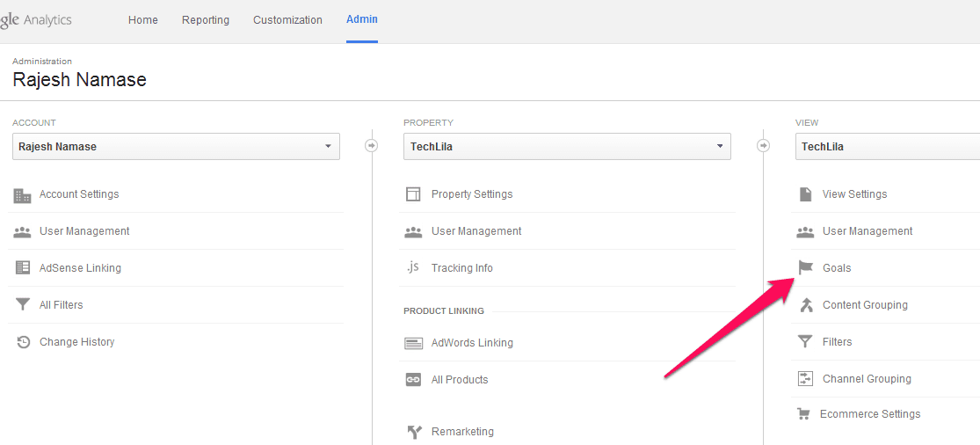
Task: Open the Customization tab
Action: pos(287,20)
